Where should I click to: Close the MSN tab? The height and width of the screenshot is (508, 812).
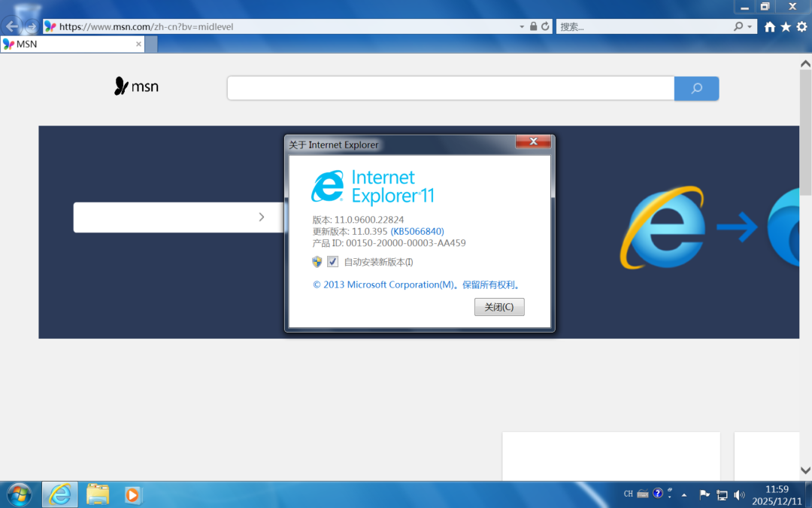click(138, 44)
